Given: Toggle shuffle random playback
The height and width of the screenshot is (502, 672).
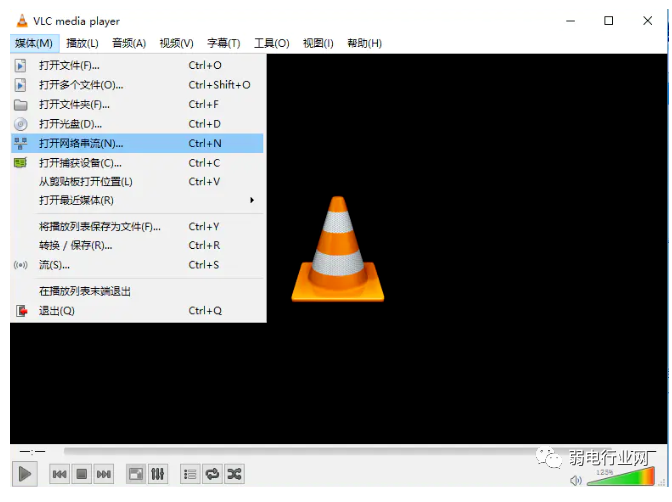Looking at the screenshot, I should [234, 474].
